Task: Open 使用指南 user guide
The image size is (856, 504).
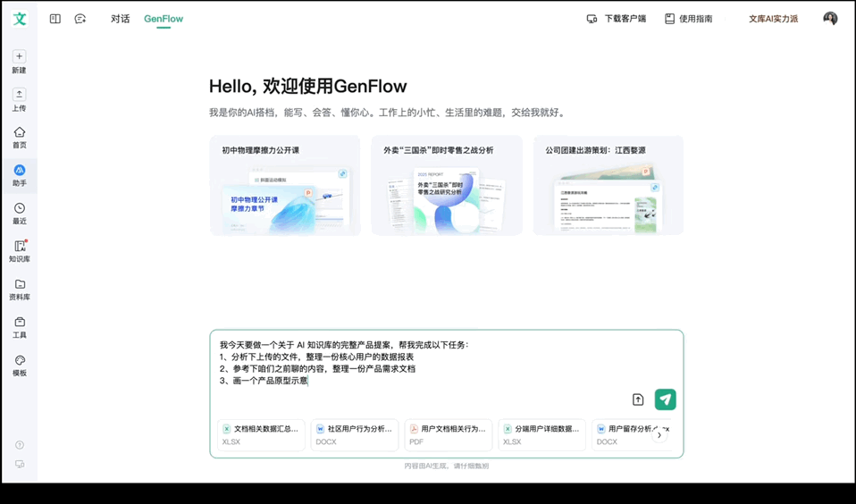Action: [x=688, y=19]
